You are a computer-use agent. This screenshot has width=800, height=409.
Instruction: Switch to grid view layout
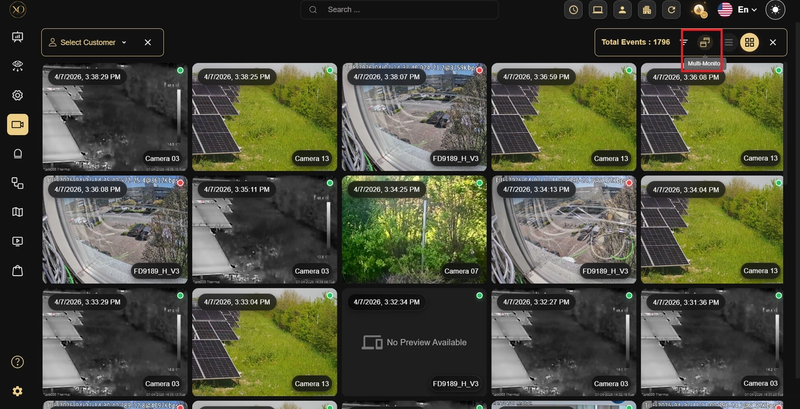pos(749,42)
